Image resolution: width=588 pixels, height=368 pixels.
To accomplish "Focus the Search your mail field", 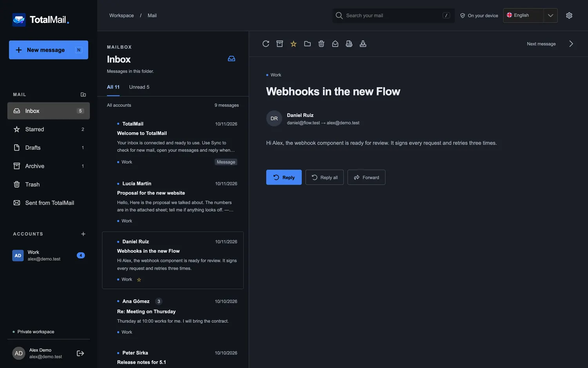I will (394, 16).
